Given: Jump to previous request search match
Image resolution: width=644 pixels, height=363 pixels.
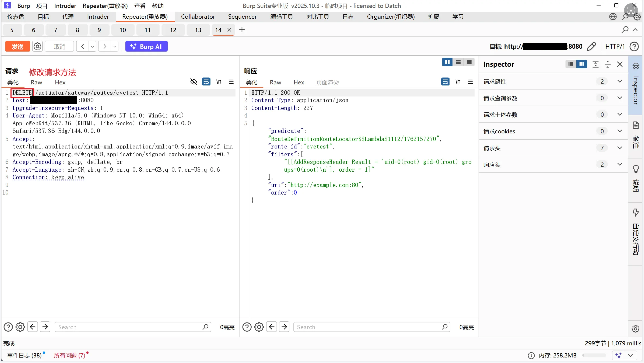Looking at the screenshot, I should coord(33,327).
